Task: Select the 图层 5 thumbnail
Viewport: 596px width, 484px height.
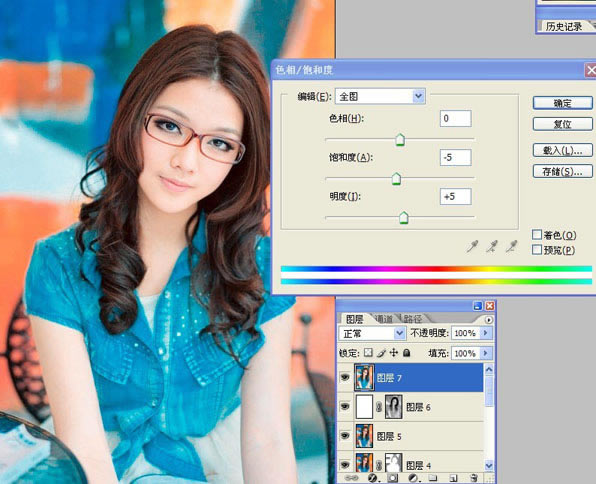Action: click(x=364, y=436)
